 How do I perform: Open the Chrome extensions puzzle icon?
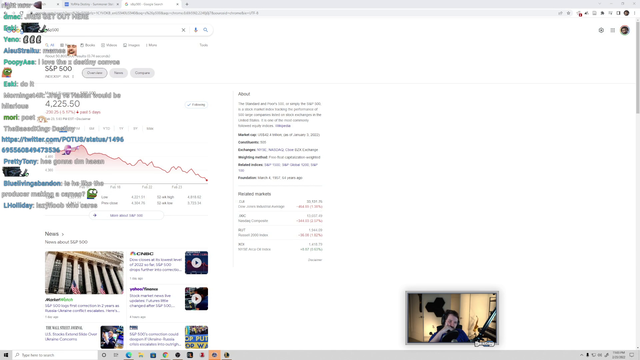(602, 13)
